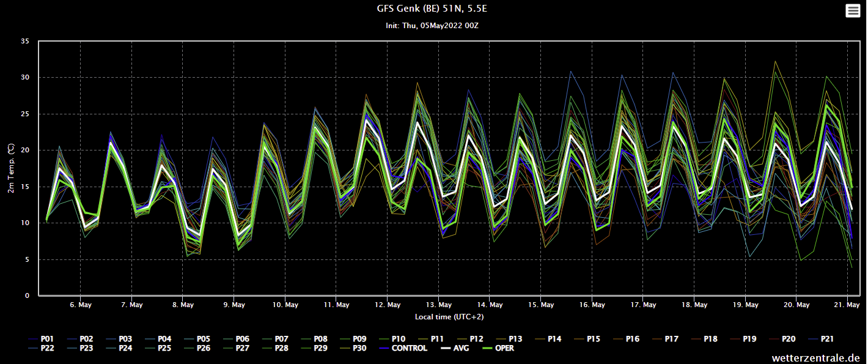The image size is (868, 364).
Task: Select the '13. May' axis label
Action: click(439, 305)
